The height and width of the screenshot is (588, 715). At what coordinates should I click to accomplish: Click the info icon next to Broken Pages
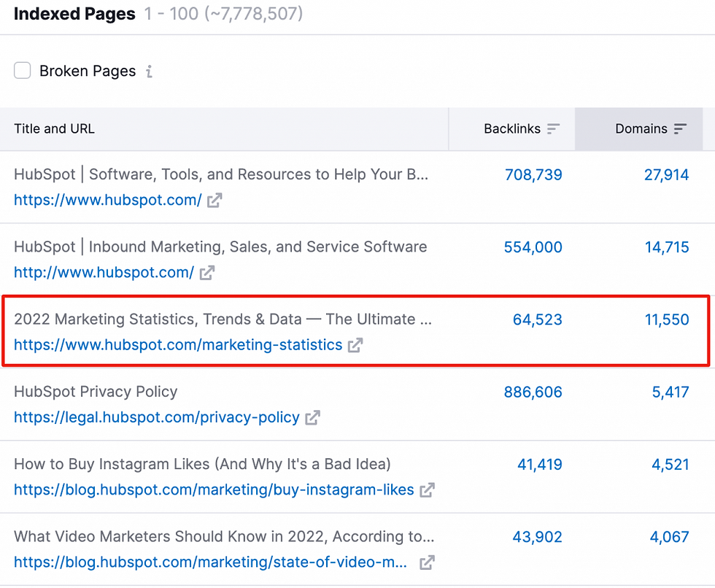pos(149,71)
